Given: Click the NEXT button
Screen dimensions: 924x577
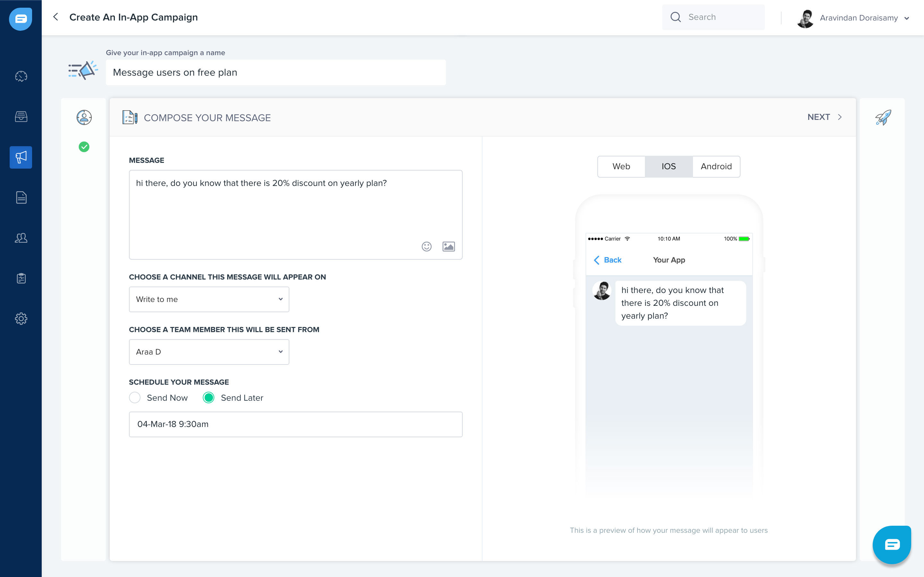Looking at the screenshot, I should pos(824,117).
